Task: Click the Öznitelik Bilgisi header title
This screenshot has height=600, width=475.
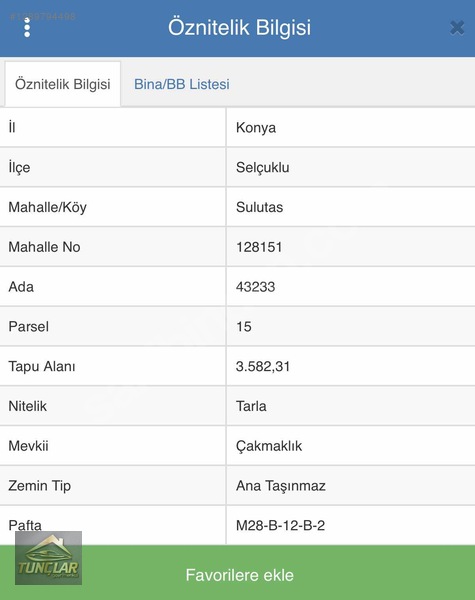Action: coord(240,28)
